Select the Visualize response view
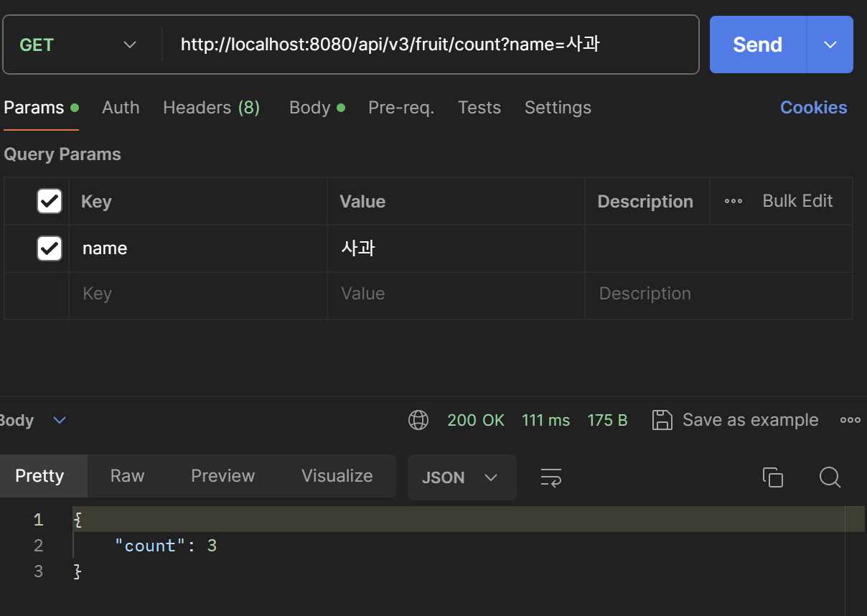Image resolution: width=867 pixels, height=616 pixels. click(337, 476)
